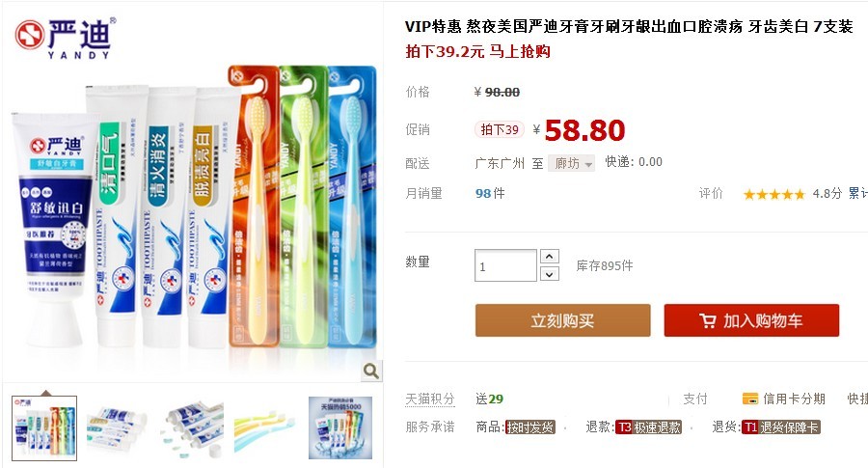The width and height of the screenshot is (868, 468).
Task: Click the magnifier zoom icon on product image
Action: click(x=371, y=372)
